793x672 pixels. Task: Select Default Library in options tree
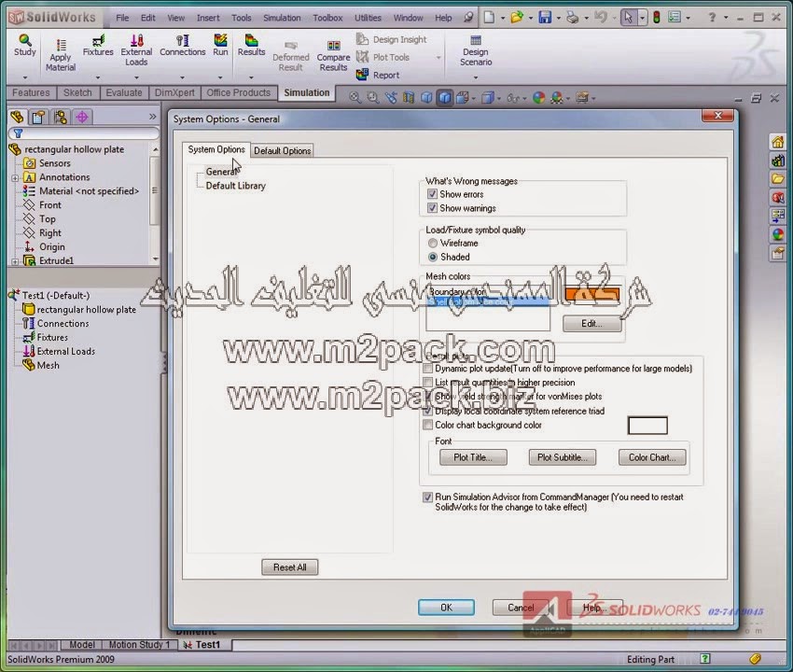235,186
